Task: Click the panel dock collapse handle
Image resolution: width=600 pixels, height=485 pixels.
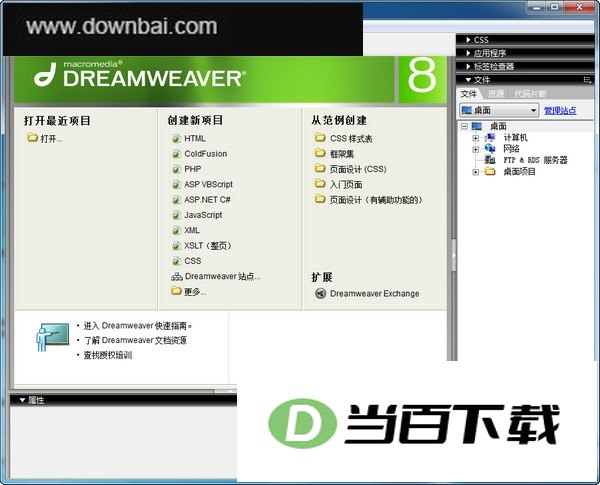Action: (x=453, y=255)
